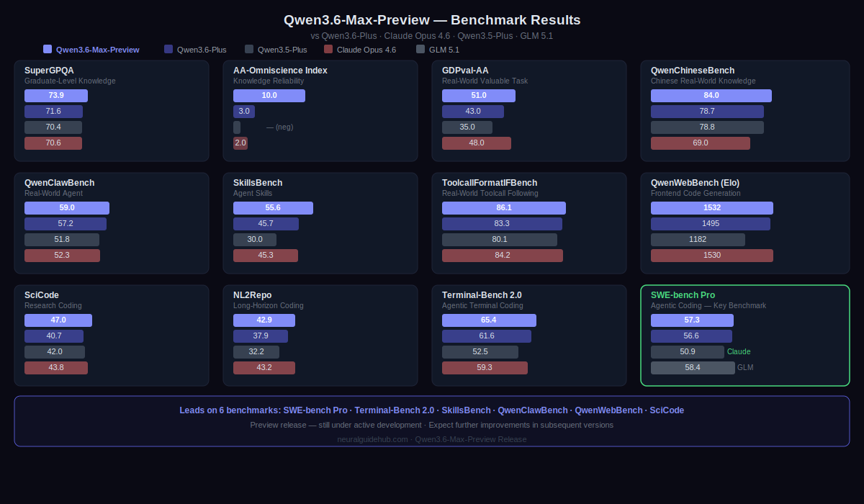Click the AA-Omniscience Index 10.0 bar
This screenshot has width=864, height=504.
(x=269, y=96)
